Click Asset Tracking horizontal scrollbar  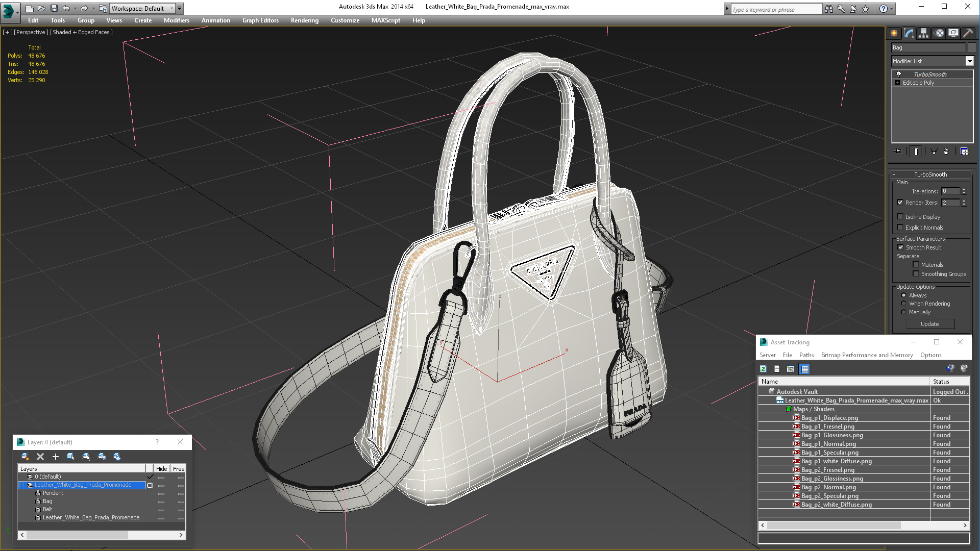point(864,525)
